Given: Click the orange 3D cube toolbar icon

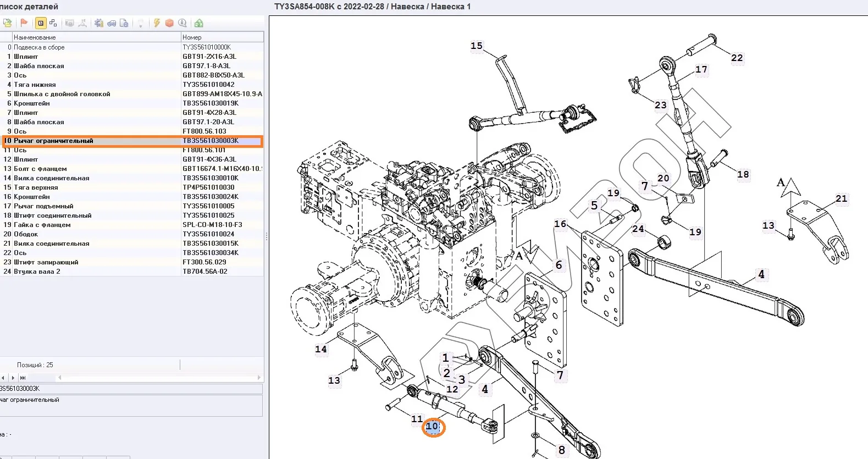Looking at the screenshot, I should pos(169,23).
